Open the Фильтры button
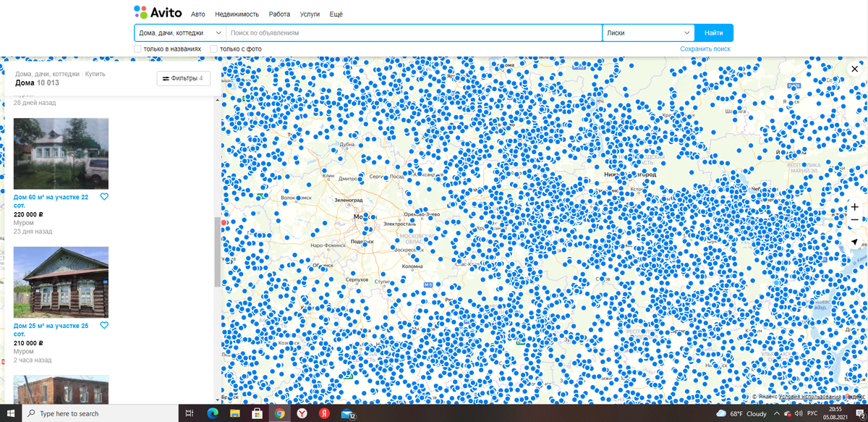The height and width of the screenshot is (422, 868). click(184, 78)
